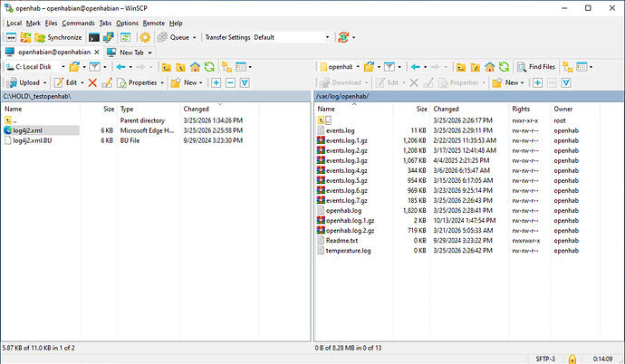Toggle remote directory tree icon
625x364 pixels.
coord(568,67)
